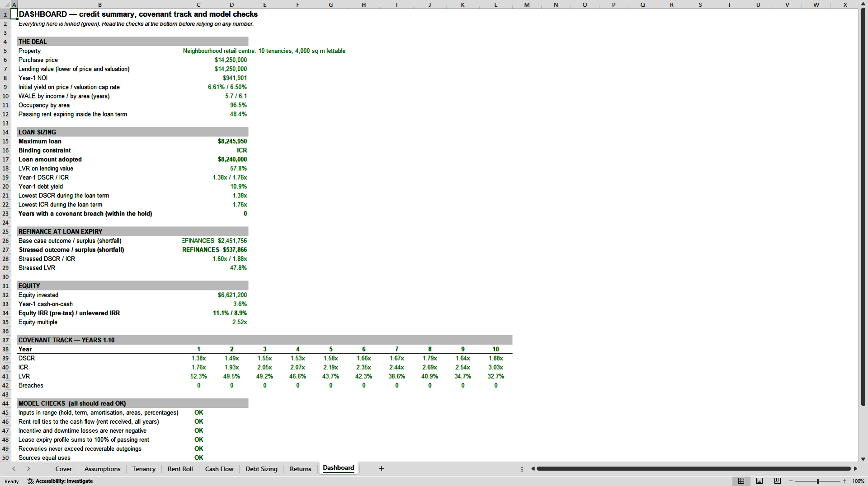Open sheet tab options dots
The height and width of the screenshot is (486, 868).
(522, 469)
